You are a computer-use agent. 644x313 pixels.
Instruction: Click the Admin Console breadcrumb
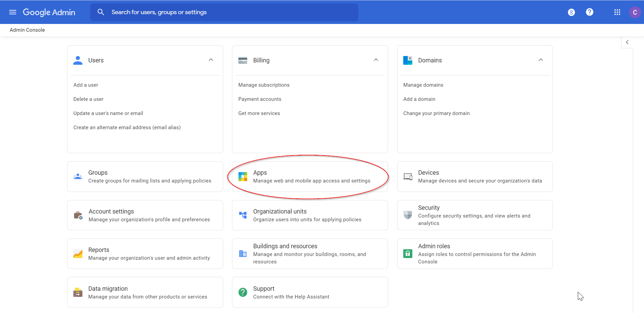point(27,30)
